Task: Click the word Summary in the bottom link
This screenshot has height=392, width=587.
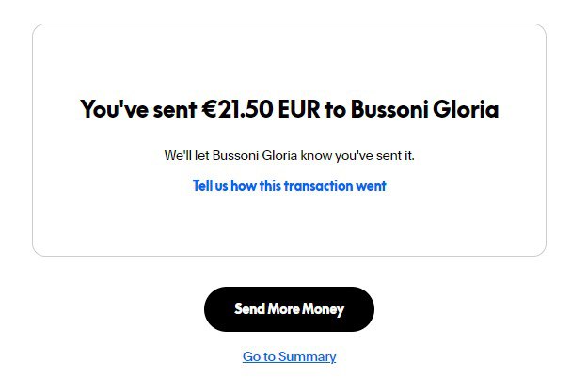Action: (x=307, y=357)
